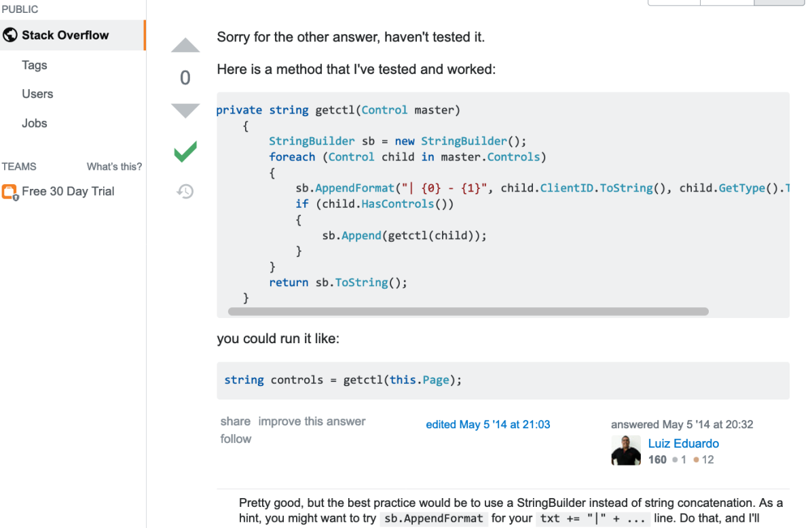Image resolution: width=812 pixels, height=528 pixels.
Task: Click the Free 30 Day Trial briefcase icon
Action: click(x=10, y=192)
